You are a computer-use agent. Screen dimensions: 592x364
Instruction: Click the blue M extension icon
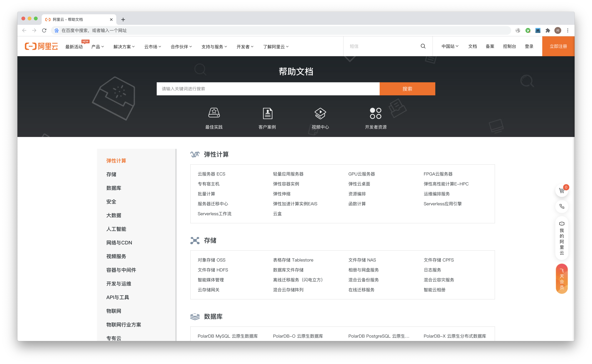(538, 31)
